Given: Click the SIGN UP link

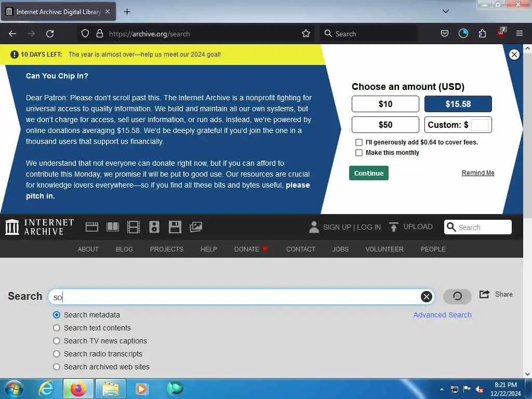Looking at the screenshot, I should (x=337, y=227).
